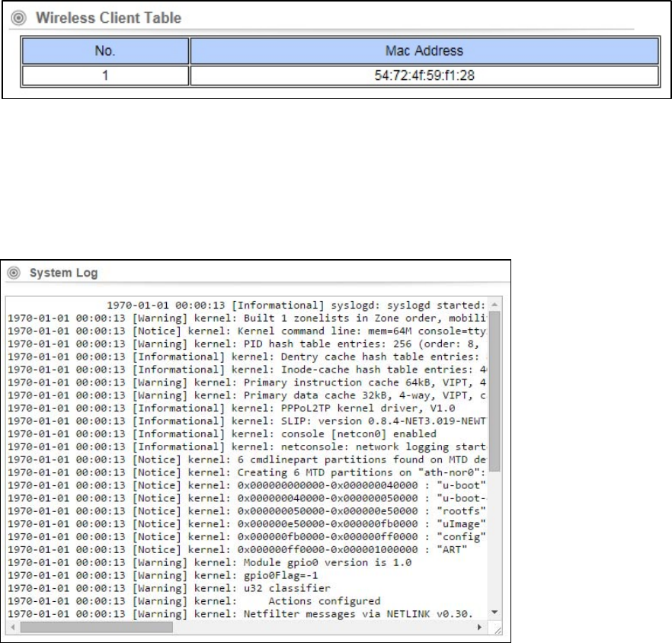Click the syslogd started log line
672x643 pixels.
pos(296,306)
